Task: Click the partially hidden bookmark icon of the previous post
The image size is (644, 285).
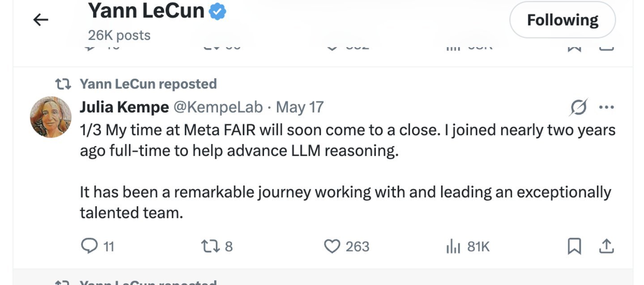Action: (574, 48)
